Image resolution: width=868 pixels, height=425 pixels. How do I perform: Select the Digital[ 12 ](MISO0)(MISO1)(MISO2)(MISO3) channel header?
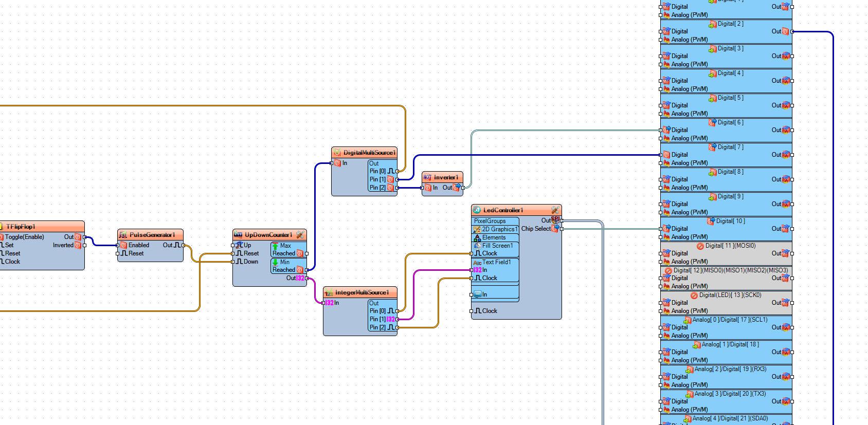726,270
